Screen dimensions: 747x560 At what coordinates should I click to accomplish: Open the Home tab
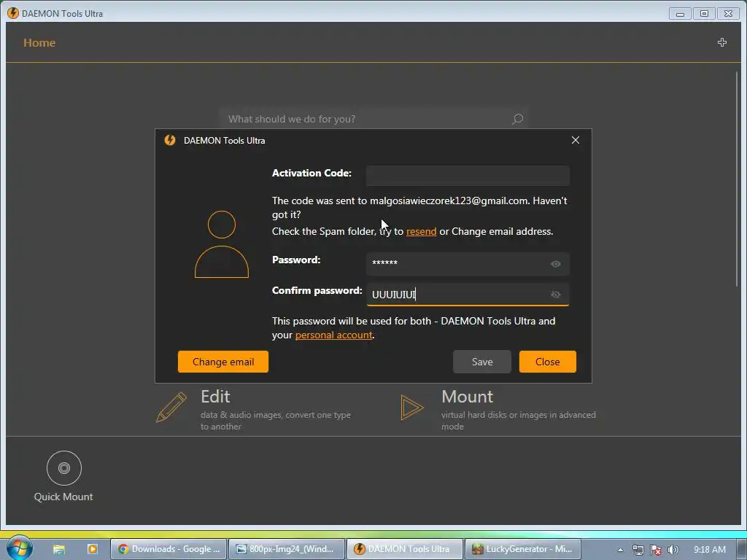(39, 43)
